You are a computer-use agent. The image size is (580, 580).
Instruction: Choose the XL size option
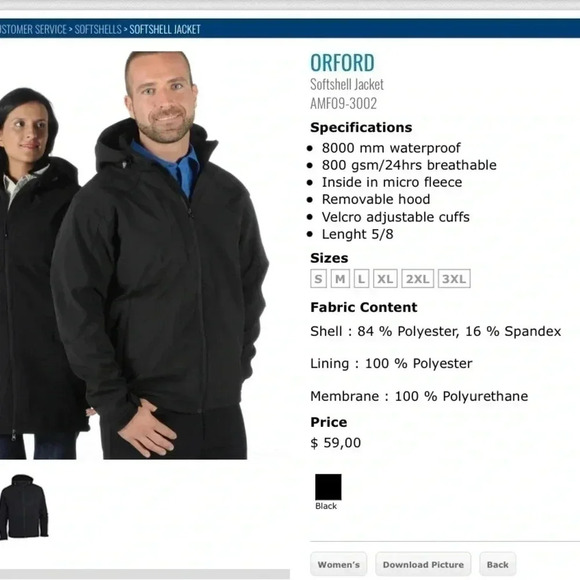(385, 279)
